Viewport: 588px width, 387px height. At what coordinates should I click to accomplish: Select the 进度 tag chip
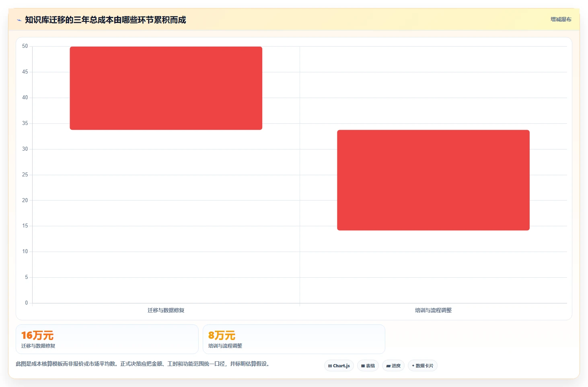coord(393,366)
